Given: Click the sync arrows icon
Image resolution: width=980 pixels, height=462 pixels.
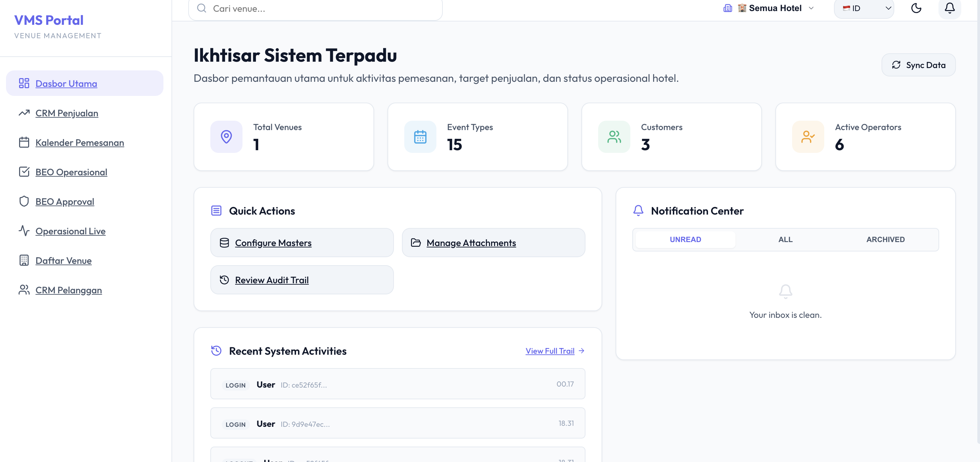Looking at the screenshot, I should (896, 65).
